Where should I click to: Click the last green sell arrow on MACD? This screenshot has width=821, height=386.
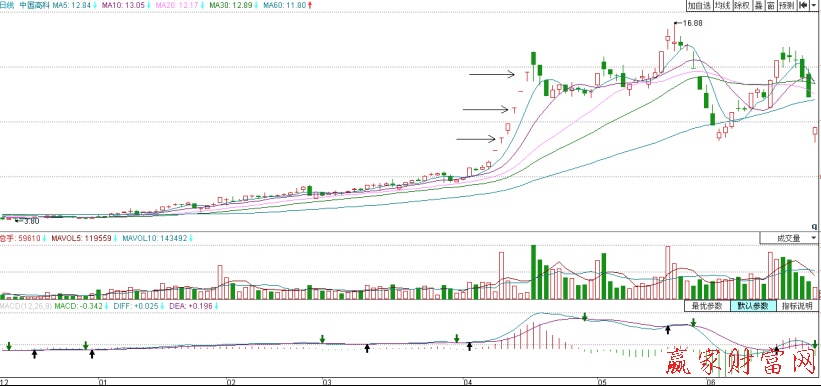coord(815,344)
